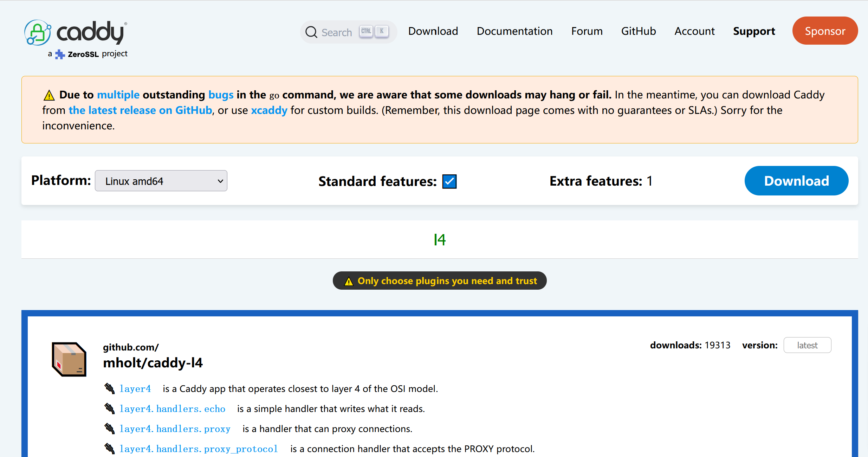868x457 pixels.
Task: Click the ZeroSSL puzzle piece icon
Action: point(60,54)
